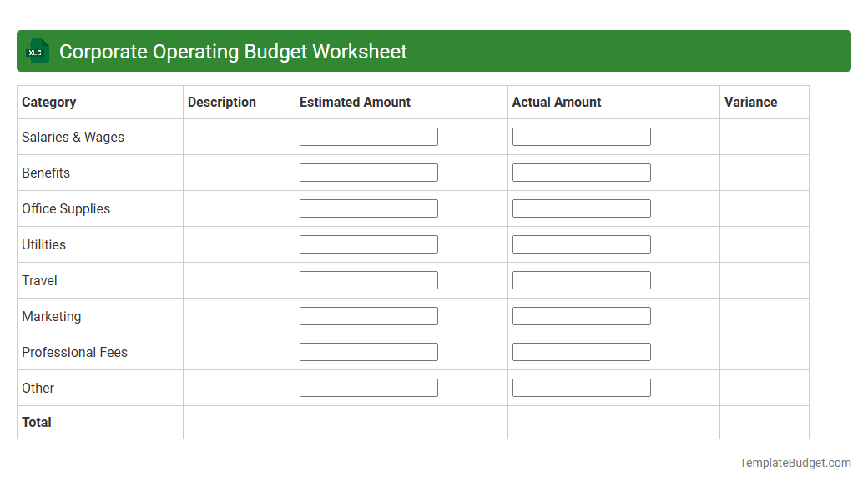This screenshot has height=487, width=868.
Task: Select the Travel estimated amount field
Action: pyautogui.click(x=368, y=279)
